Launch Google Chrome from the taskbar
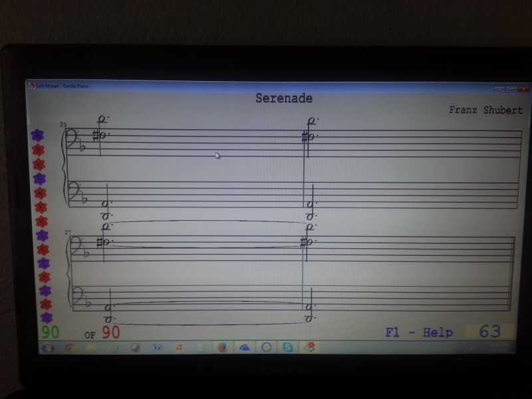The image size is (532, 399). (70, 348)
